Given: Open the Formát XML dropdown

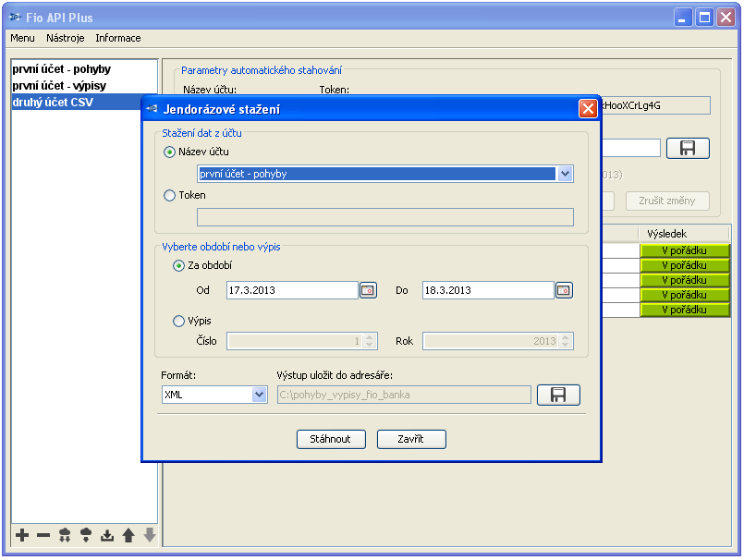Looking at the screenshot, I should point(259,396).
